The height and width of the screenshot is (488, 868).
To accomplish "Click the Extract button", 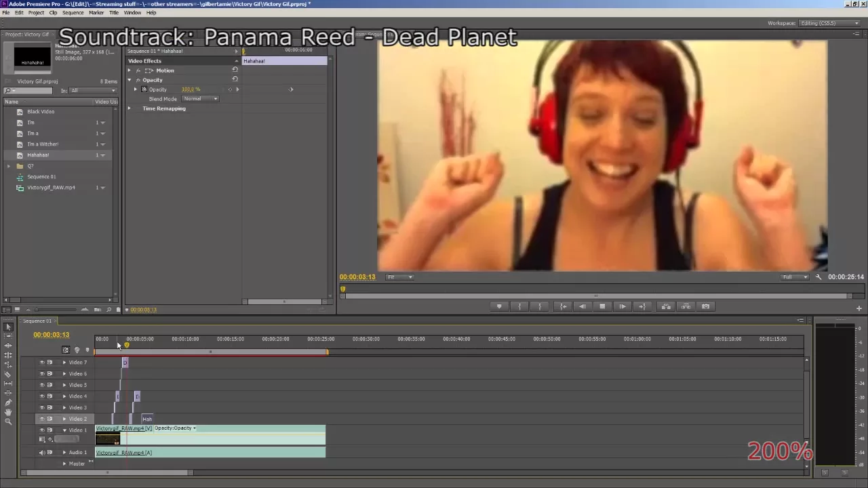I will click(x=686, y=306).
